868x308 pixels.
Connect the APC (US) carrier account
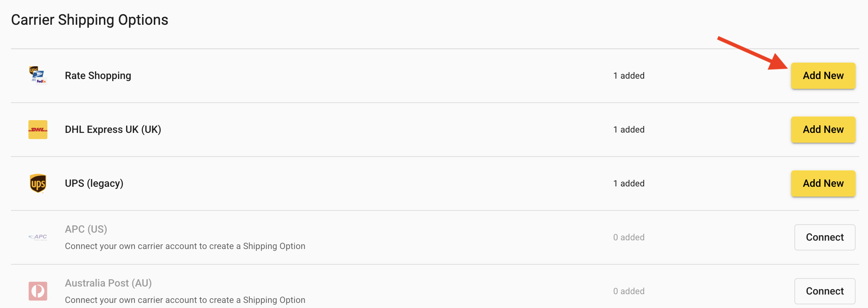pos(825,237)
